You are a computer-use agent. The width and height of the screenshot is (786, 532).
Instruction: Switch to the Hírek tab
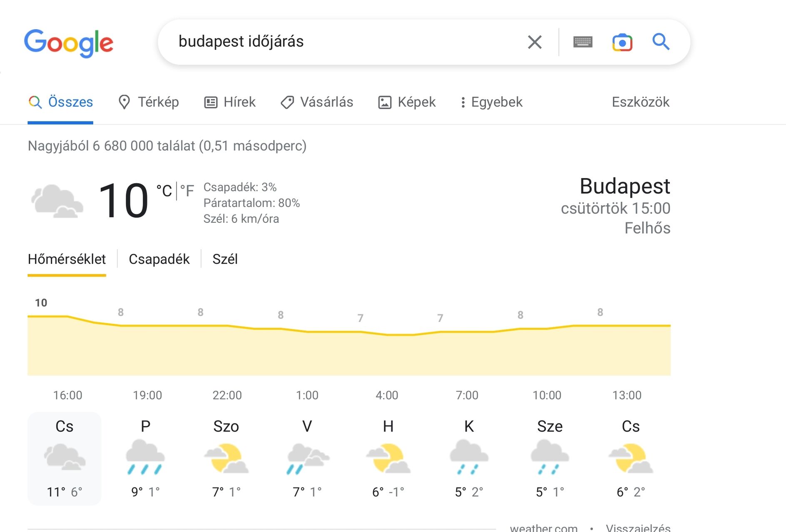(x=230, y=102)
